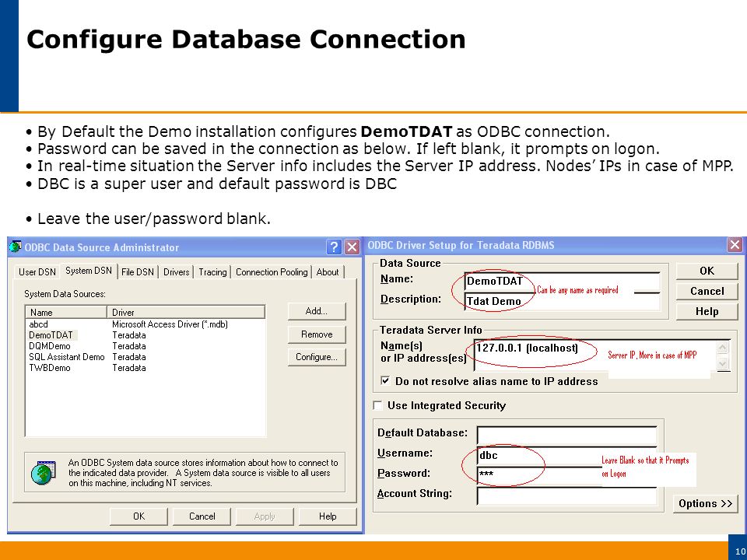Expand the Options >> button
Viewport: 747px width, 560px height.
(x=705, y=504)
